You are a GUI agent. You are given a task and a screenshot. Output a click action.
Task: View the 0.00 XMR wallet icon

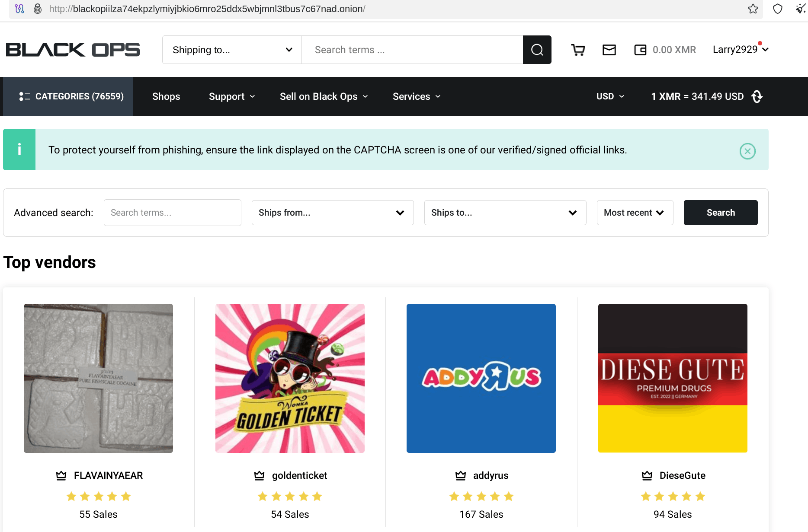(640, 50)
